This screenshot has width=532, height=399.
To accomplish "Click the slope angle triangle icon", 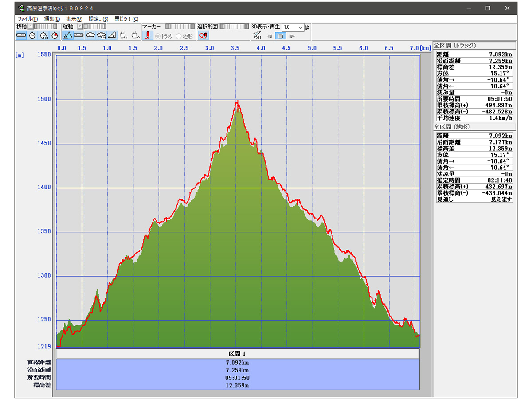I will 112,35.
